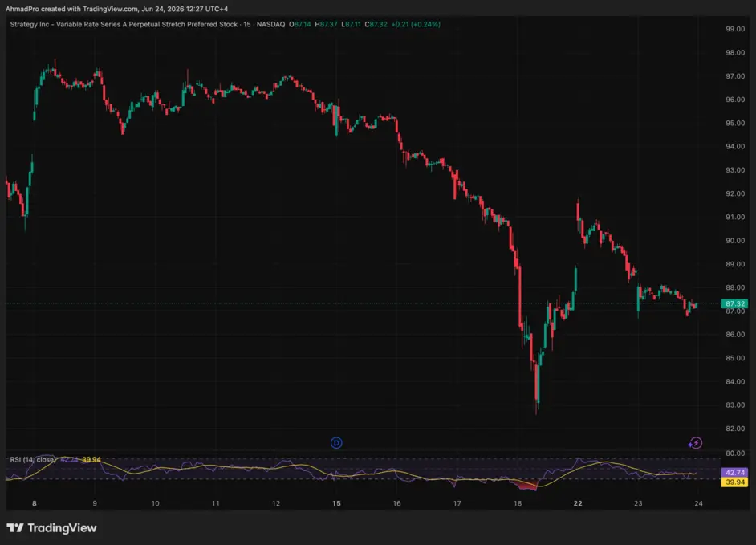
Task: Click the blue dividend D marker icon
Action: pos(336,443)
